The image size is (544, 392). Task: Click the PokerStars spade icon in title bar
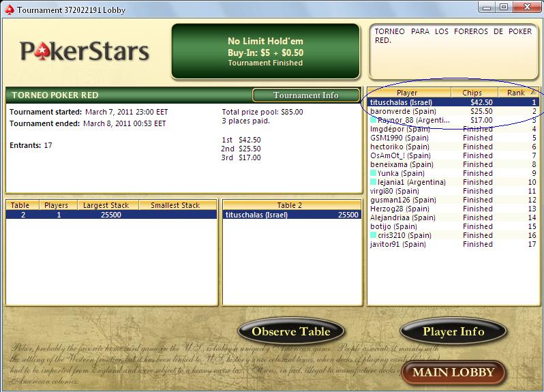click(10, 10)
